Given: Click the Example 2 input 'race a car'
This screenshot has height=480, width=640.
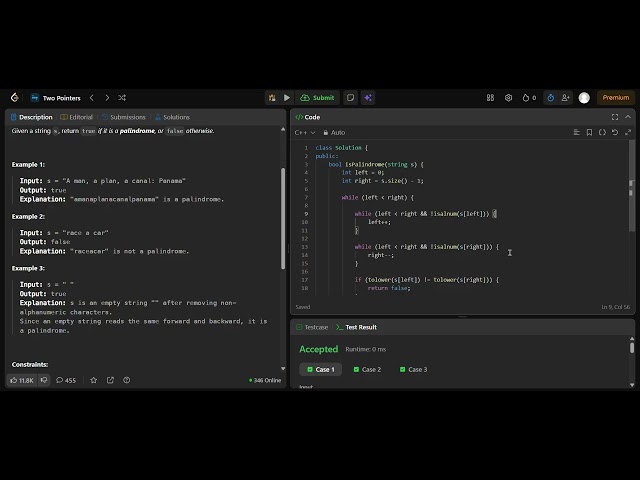Looking at the screenshot, I should (x=64, y=233).
